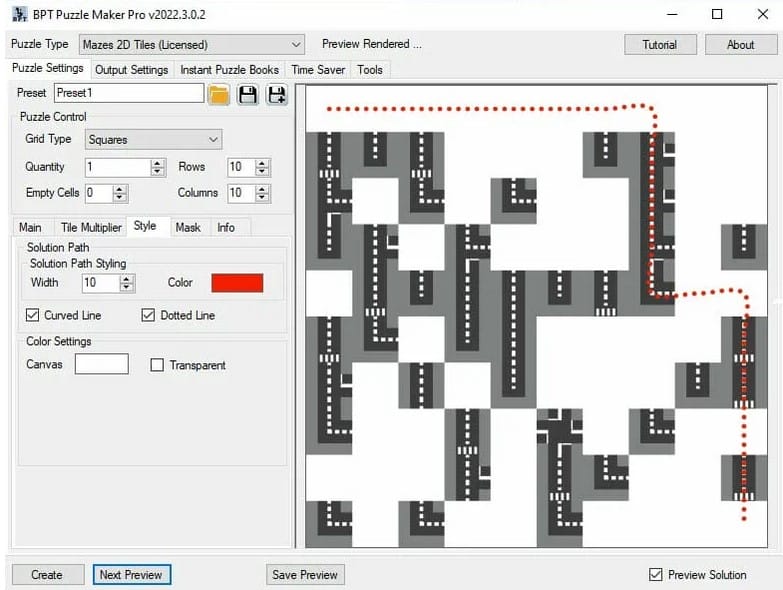Switch to the Output Settings tab
This screenshot has height=590, width=783.
pos(131,70)
